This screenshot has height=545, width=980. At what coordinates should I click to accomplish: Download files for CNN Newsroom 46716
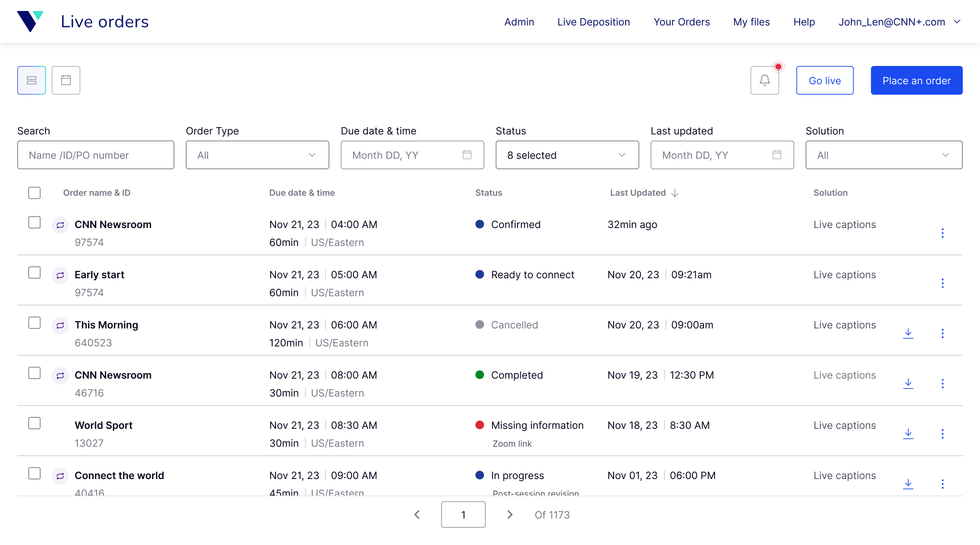(908, 384)
